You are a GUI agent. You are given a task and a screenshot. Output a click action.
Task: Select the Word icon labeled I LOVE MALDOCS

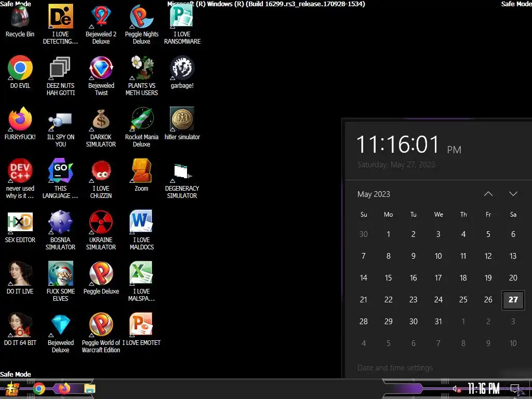tap(141, 222)
